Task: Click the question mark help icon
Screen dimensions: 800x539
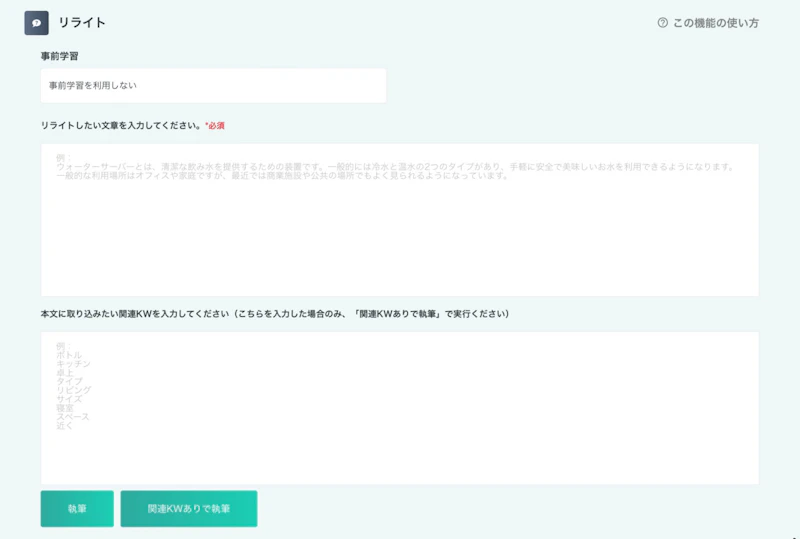Action: coord(662,22)
